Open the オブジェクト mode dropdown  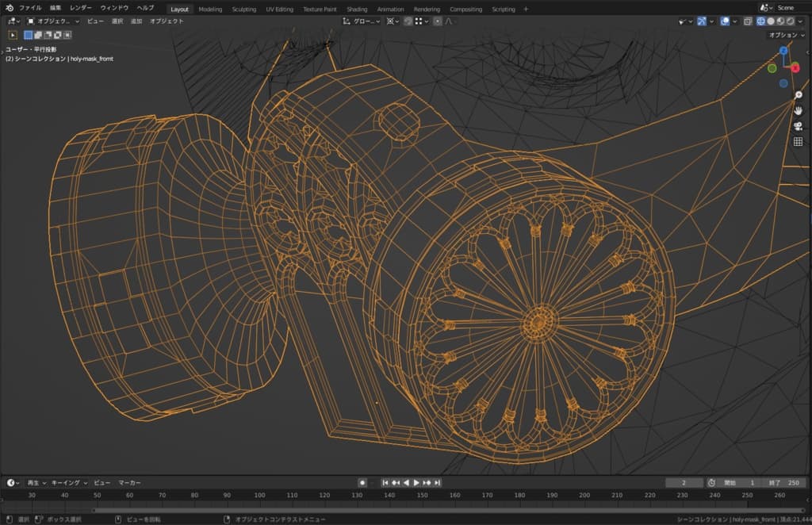[52, 21]
